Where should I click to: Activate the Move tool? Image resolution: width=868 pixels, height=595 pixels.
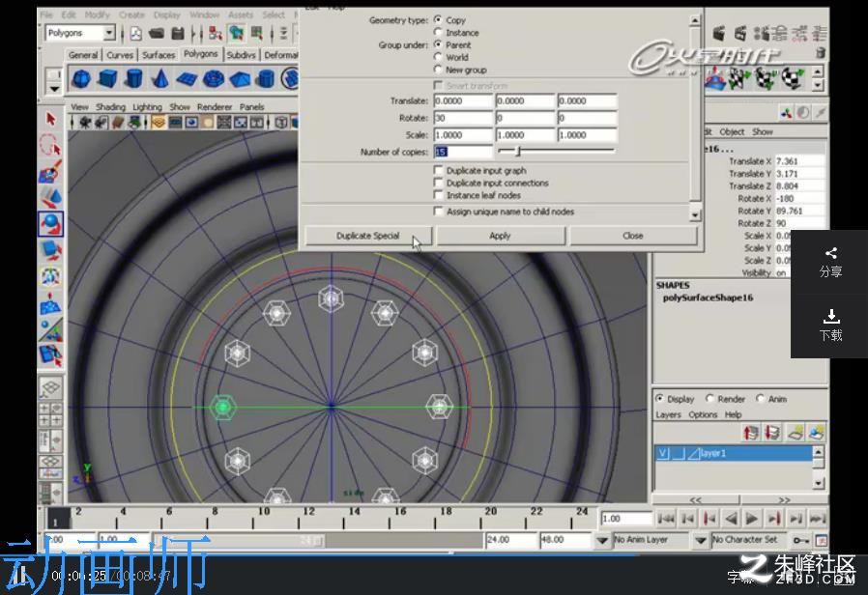[50, 197]
